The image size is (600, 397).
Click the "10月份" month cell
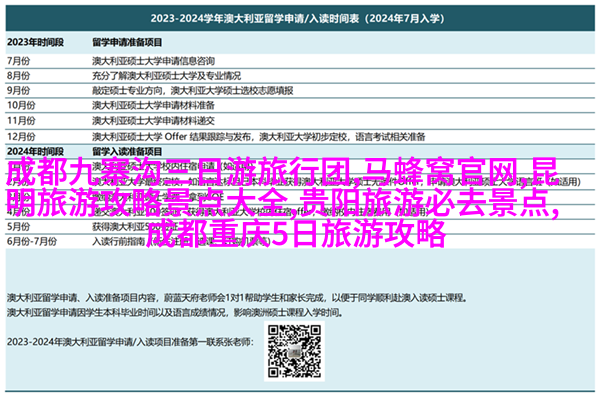coord(21,105)
